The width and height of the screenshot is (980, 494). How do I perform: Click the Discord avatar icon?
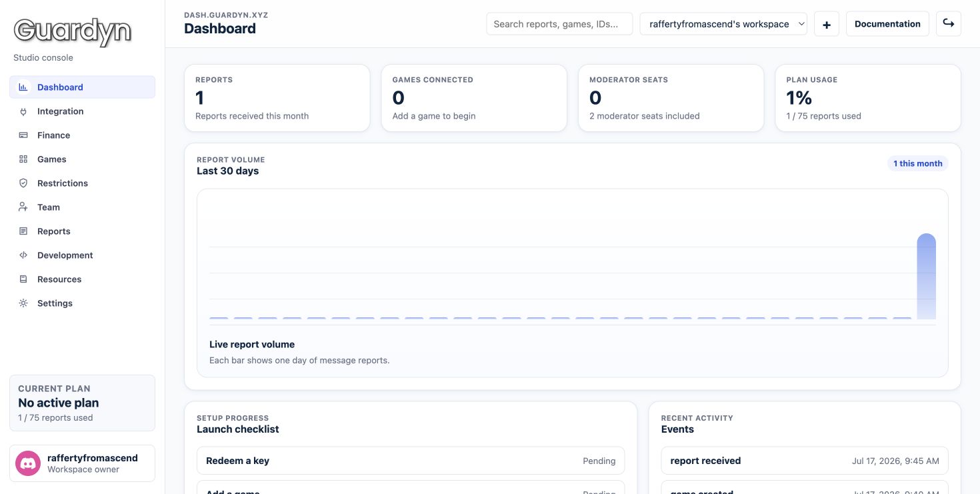pyautogui.click(x=28, y=463)
